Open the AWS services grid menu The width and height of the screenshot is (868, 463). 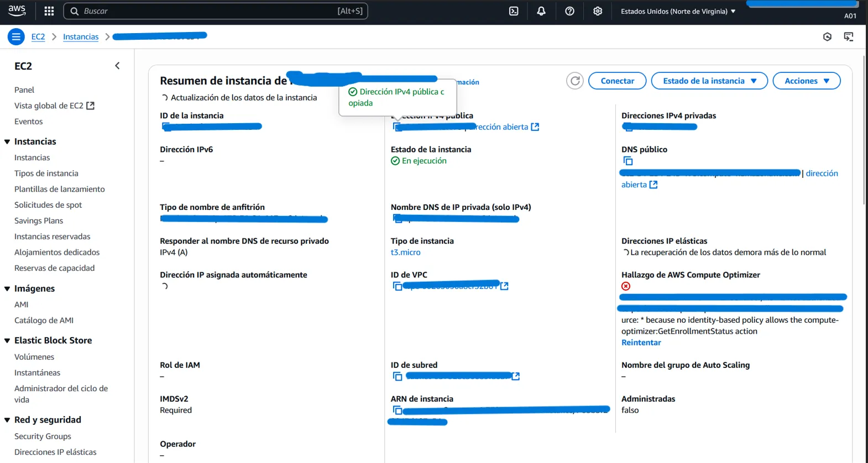[x=49, y=11]
